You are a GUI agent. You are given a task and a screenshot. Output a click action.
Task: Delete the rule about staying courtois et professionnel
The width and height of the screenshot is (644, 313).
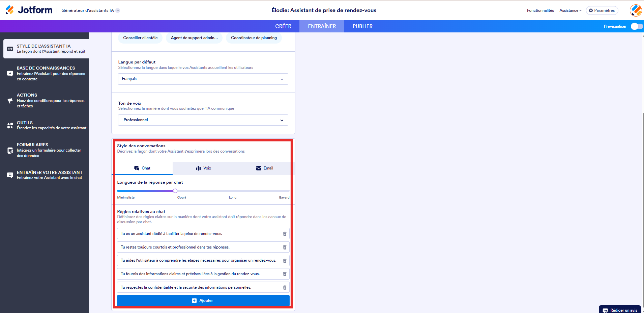pyautogui.click(x=285, y=247)
